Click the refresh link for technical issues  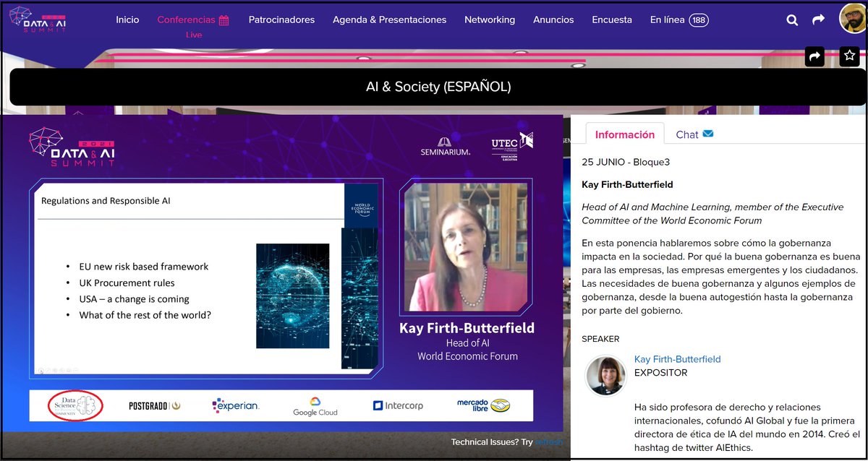pyautogui.click(x=549, y=441)
